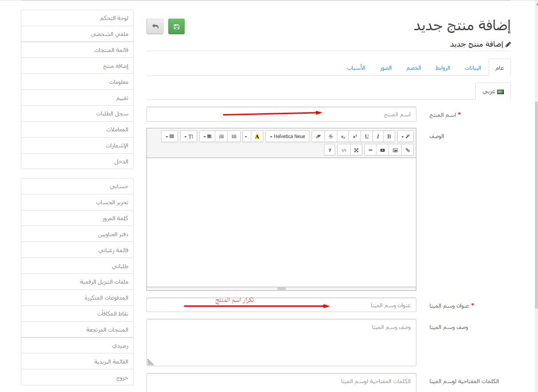This screenshot has width=538, height=392.
Task: Insert a link using the link icon
Action: [407, 150]
